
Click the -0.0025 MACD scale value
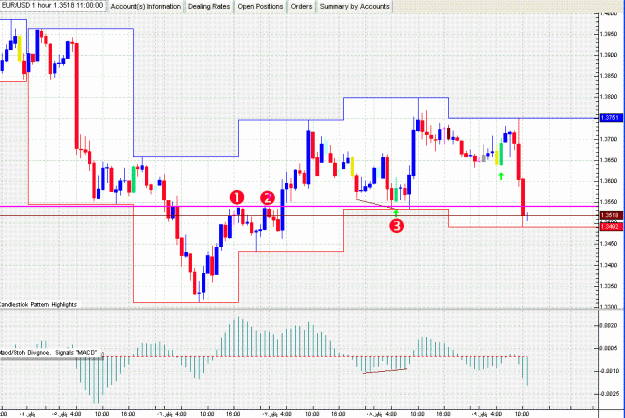(610, 394)
